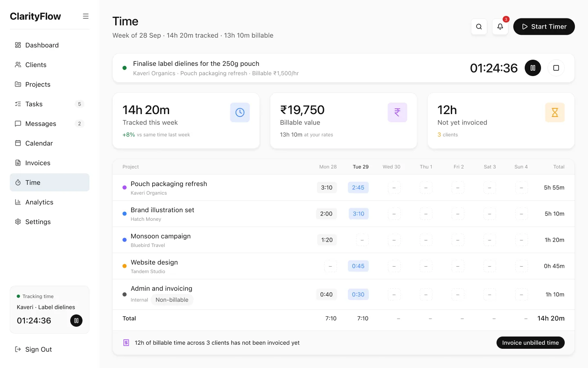Viewport: 588px width, 368px height.
Task: Select the Tue 29 column header
Action: (x=361, y=167)
